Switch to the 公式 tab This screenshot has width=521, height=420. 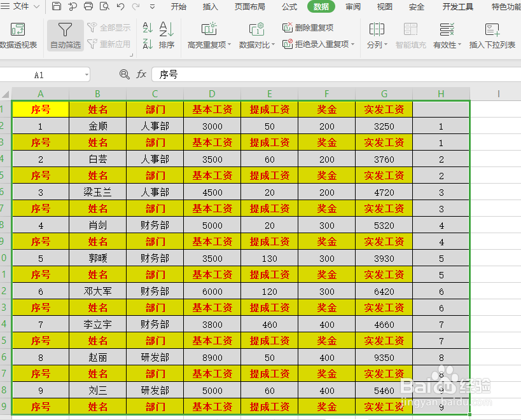tap(289, 6)
